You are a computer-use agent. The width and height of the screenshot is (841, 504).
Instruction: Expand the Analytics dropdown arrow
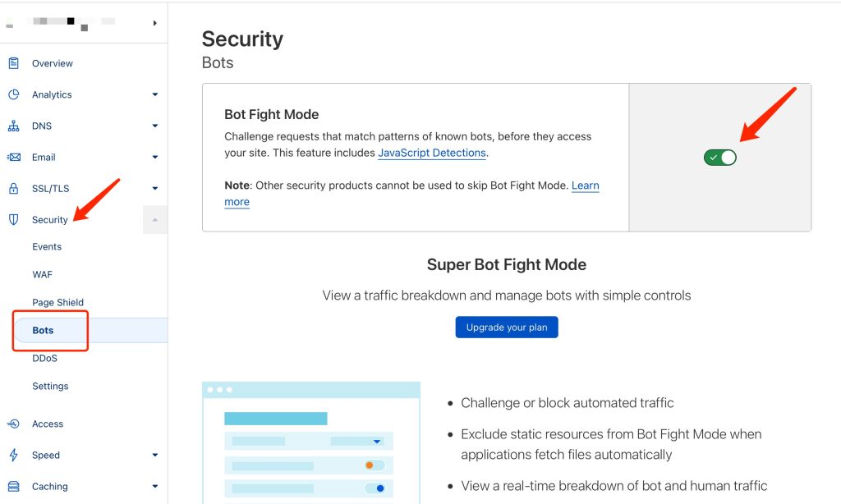(x=155, y=94)
